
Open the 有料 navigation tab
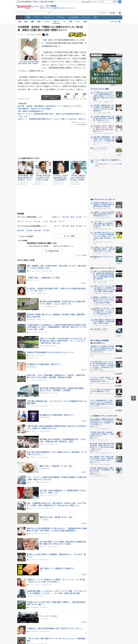coord(95,17)
